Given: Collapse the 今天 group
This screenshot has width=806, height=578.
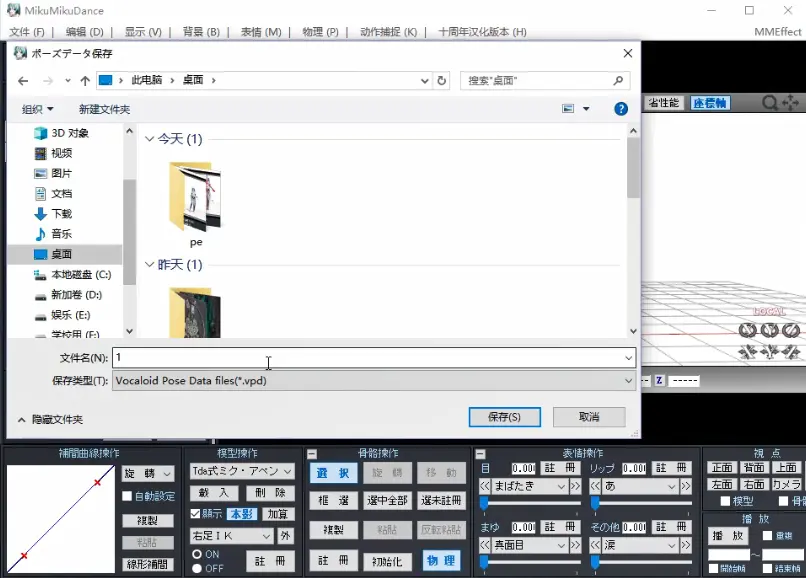Looking at the screenshot, I should [150, 139].
